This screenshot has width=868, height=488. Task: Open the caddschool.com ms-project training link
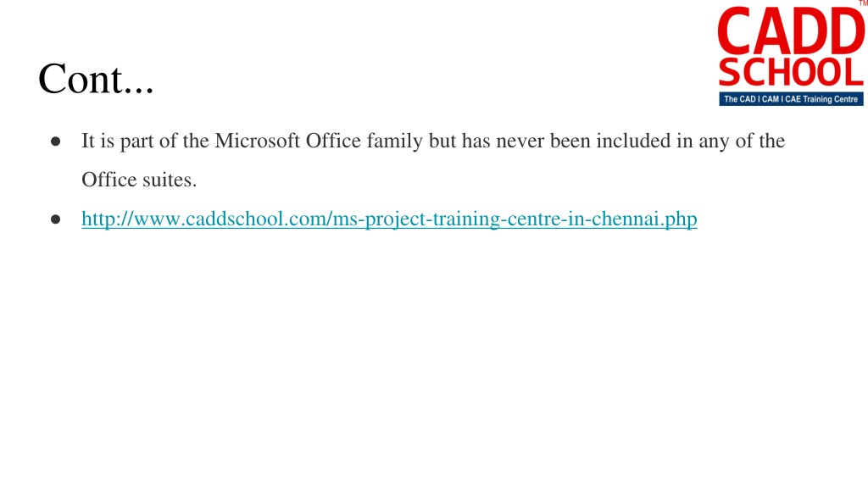pyautogui.click(x=389, y=219)
